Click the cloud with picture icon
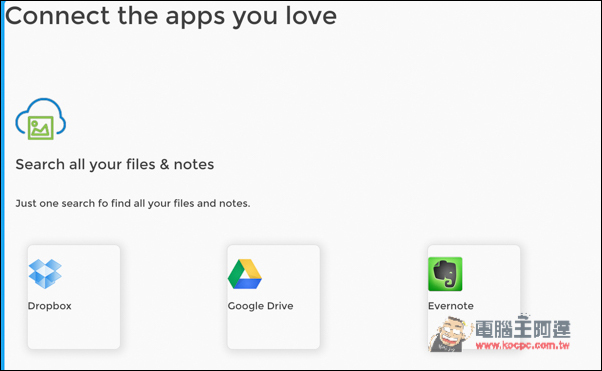This screenshot has height=371, width=602. tap(41, 119)
